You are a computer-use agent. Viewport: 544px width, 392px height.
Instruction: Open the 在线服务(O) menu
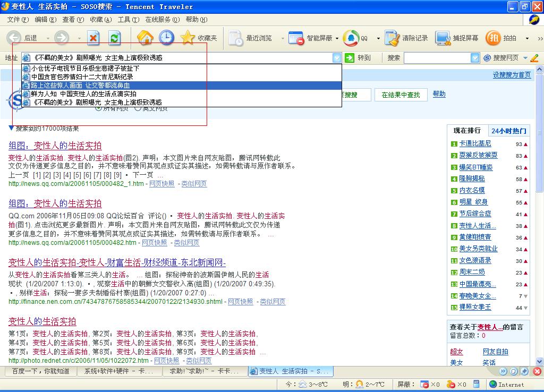163,20
